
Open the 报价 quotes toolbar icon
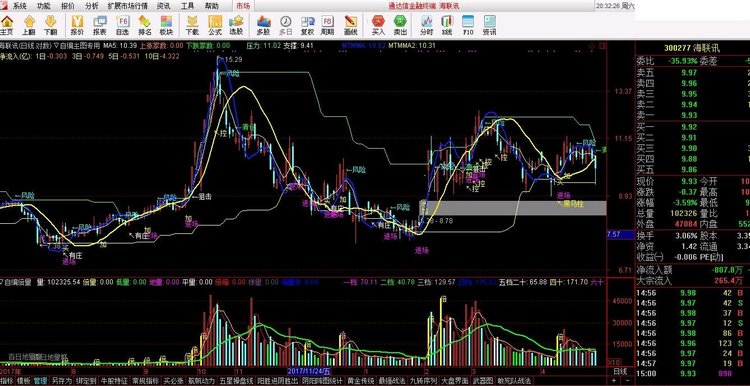77,25
